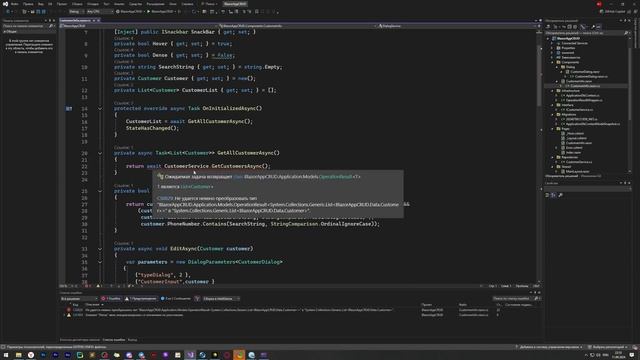
Task: Click the override glyph beside OnInitializedAsync
Action: coord(69,109)
